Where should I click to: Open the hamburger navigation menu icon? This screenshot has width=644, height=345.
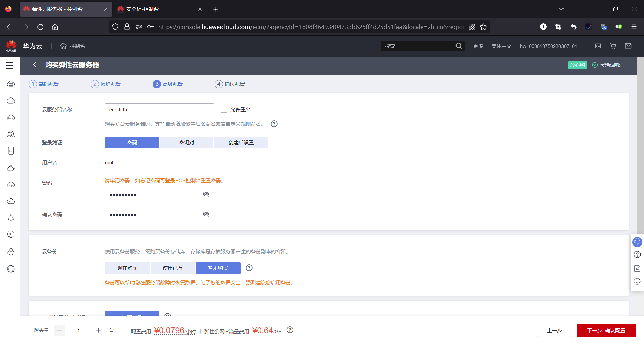pos(10,66)
